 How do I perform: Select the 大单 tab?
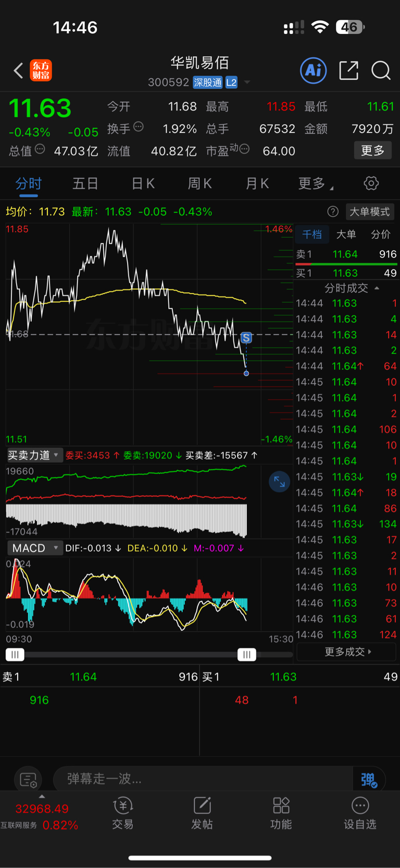[346, 235]
